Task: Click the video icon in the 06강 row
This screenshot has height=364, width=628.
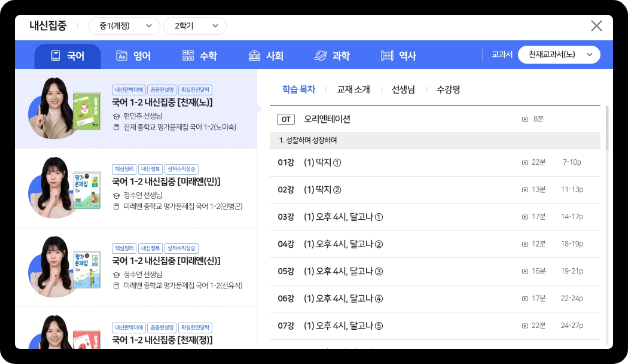Action: [x=525, y=299]
